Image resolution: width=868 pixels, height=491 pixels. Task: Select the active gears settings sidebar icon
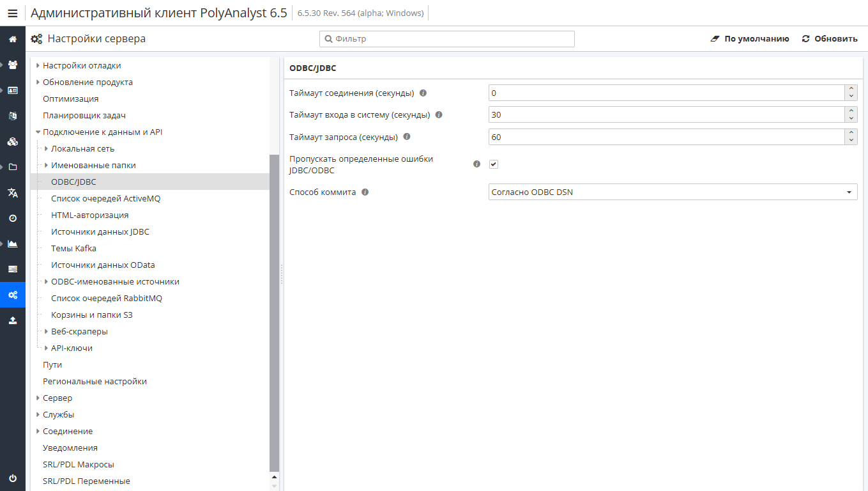pos(13,295)
